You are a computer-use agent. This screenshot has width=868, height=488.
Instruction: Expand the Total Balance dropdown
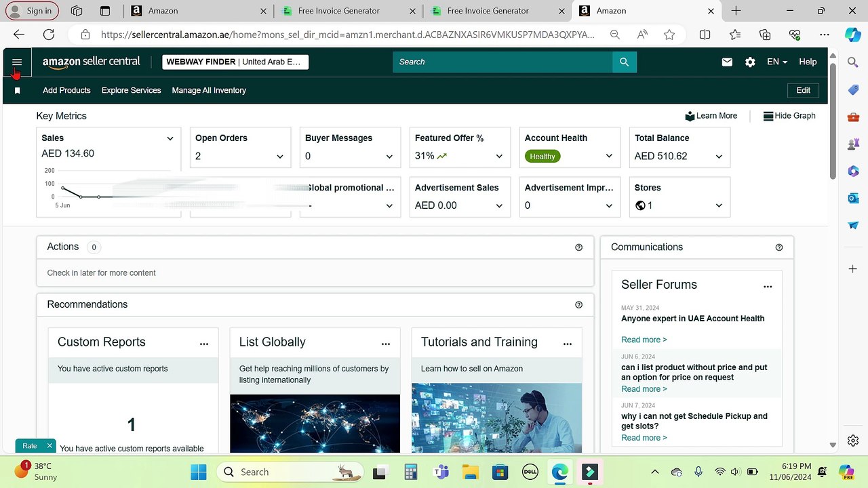pyautogui.click(x=719, y=157)
